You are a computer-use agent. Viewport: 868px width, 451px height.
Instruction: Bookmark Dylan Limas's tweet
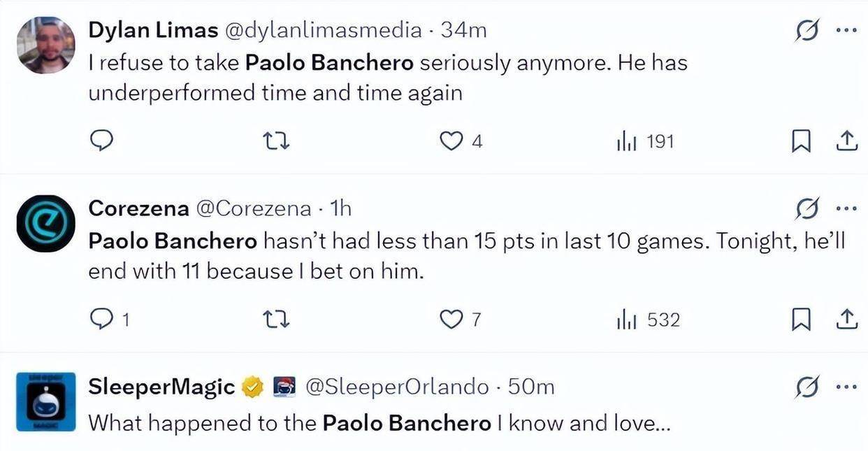tap(800, 141)
